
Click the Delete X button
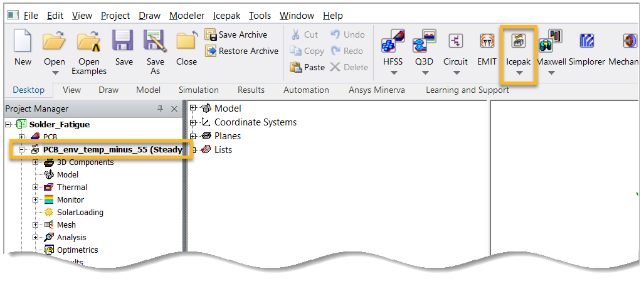coord(349,67)
